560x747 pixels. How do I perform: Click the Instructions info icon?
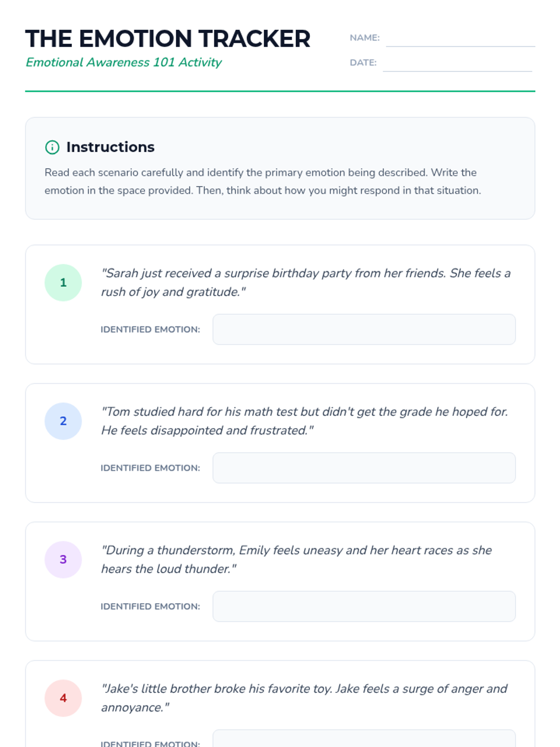52,148
